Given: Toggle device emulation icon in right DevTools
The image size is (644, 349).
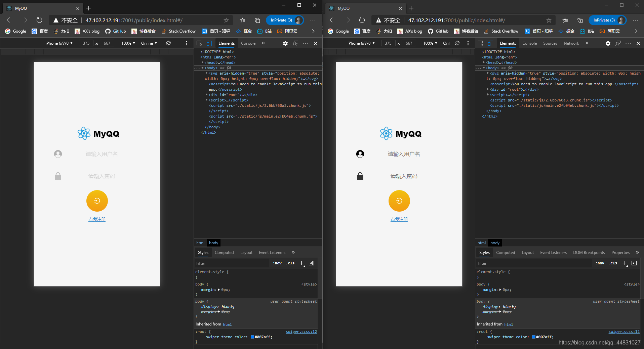Looking at the screenshot, I should click(490, 43).
